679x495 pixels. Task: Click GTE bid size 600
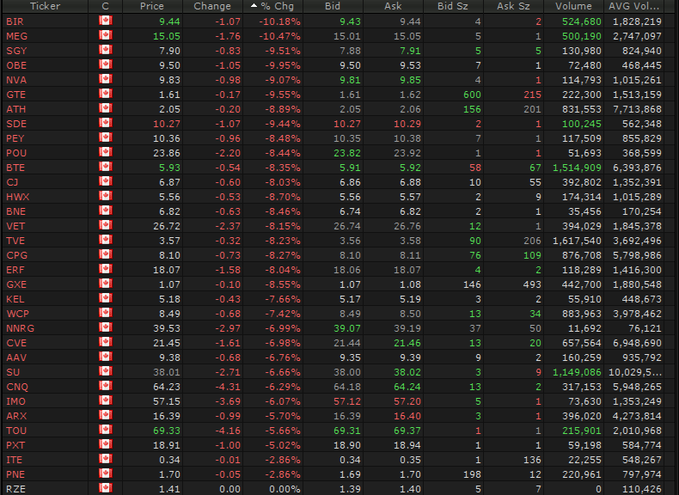click(472, 95)
